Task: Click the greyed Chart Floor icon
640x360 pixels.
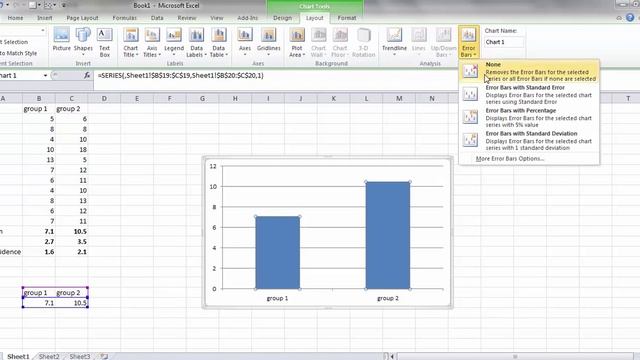Action: pos(340,36)
